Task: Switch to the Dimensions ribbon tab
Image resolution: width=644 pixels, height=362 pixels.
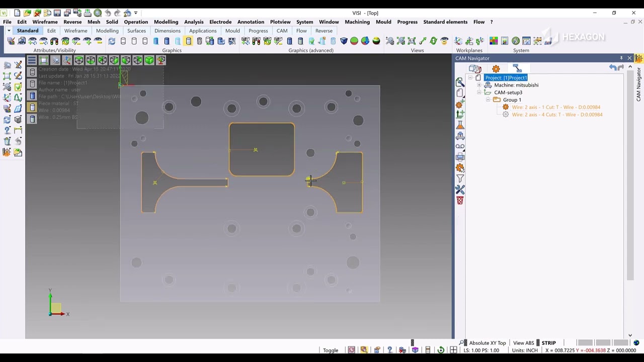Action: pyautogui.click(x=167, y=31)
